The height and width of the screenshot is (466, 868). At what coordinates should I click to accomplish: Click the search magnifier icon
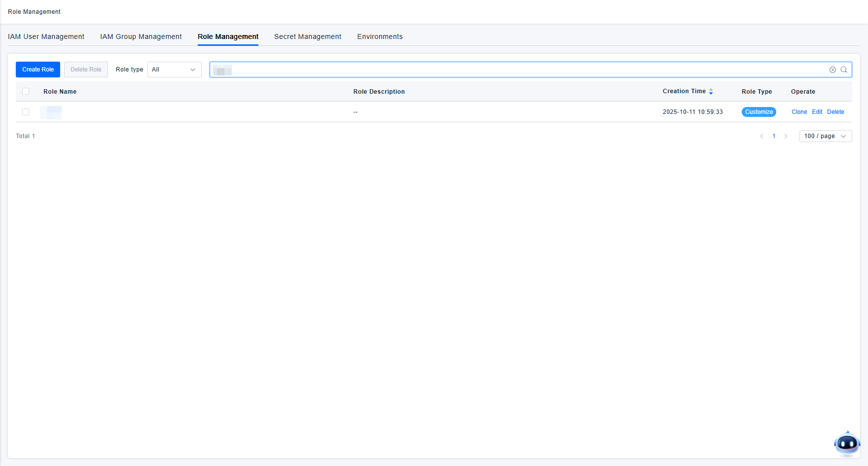[x=844, y=70]
